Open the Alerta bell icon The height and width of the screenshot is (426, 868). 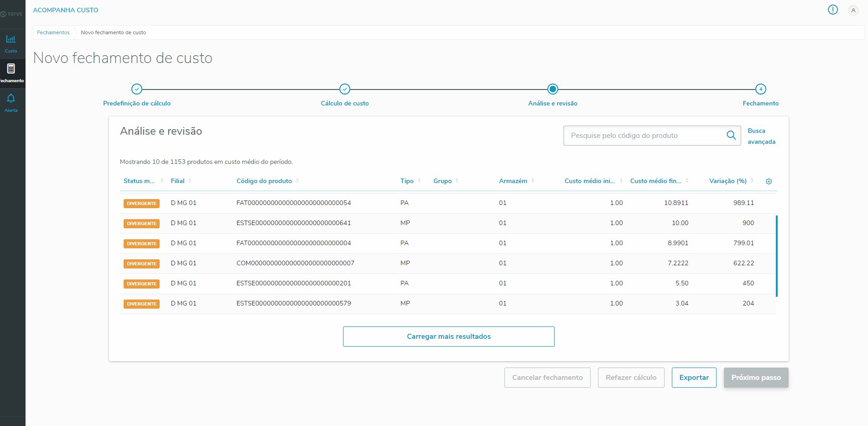click(11, 99)
